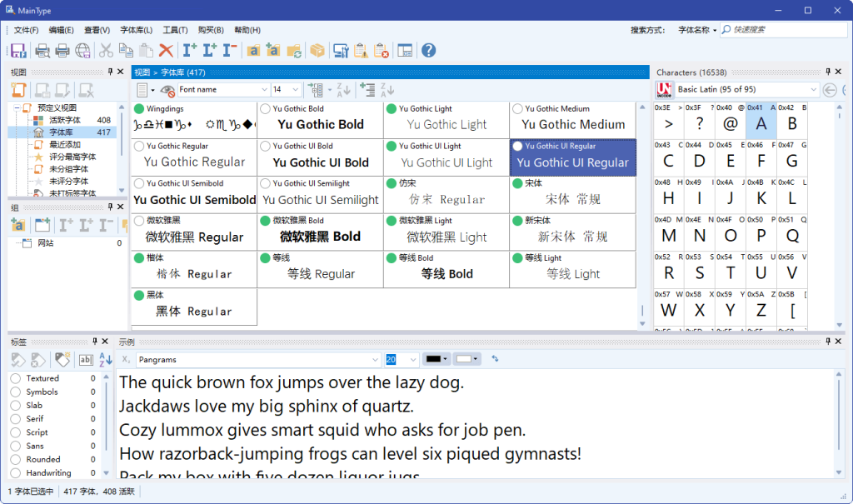Open the 字体库 menu in the menu bar
This screenshot has width=853, height=504.
[x=136, y=30]
